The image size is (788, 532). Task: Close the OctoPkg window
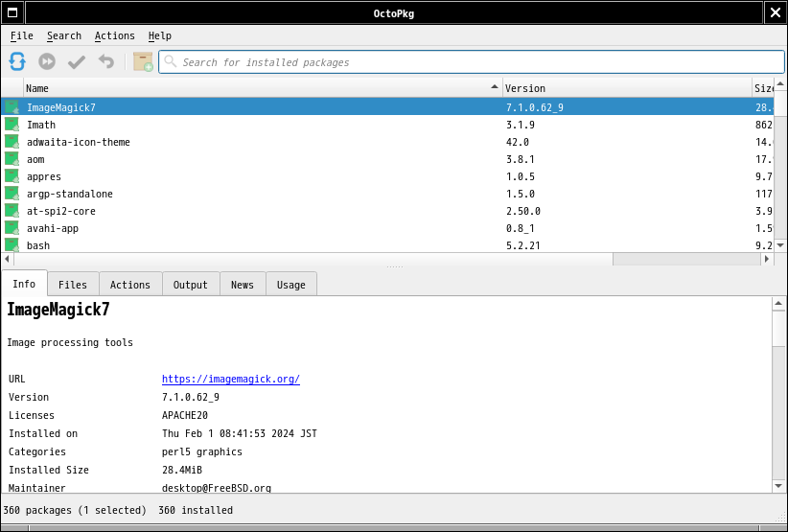click(x=776, y=12)
